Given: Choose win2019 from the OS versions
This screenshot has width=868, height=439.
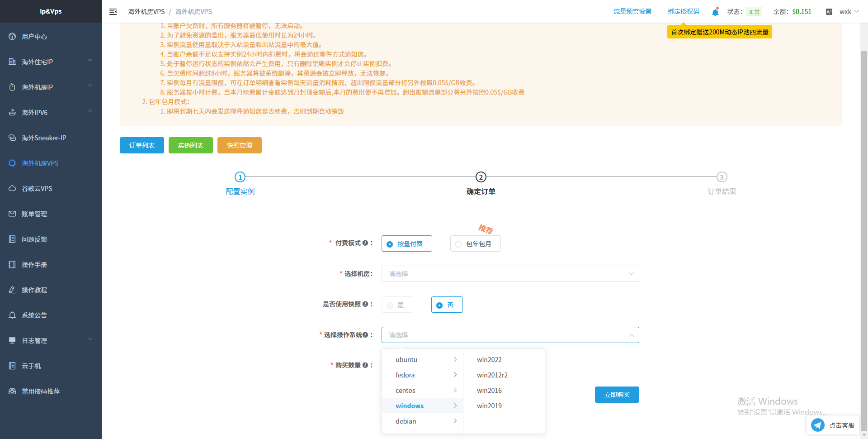Looking at the screenshot, I should click(504, 406).
